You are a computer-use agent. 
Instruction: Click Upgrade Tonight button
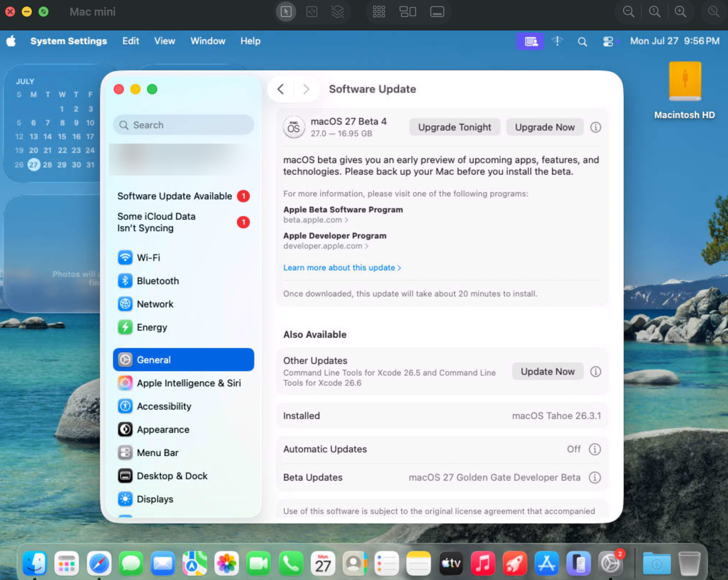click(x=455, y=127)
